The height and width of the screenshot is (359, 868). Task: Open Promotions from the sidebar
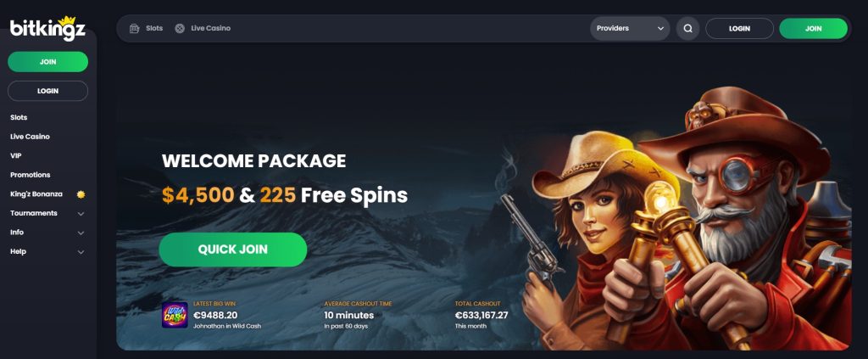point(30,175)
